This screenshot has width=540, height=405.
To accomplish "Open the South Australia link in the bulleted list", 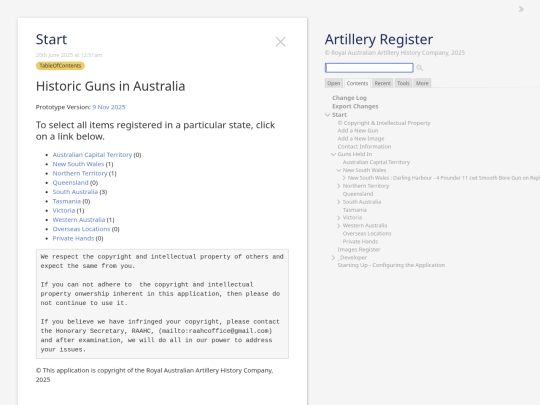I will click(75, 192).
